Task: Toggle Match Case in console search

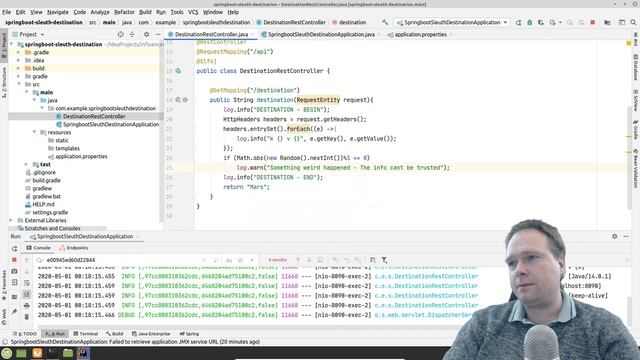Action: click(x=229, y=260)
